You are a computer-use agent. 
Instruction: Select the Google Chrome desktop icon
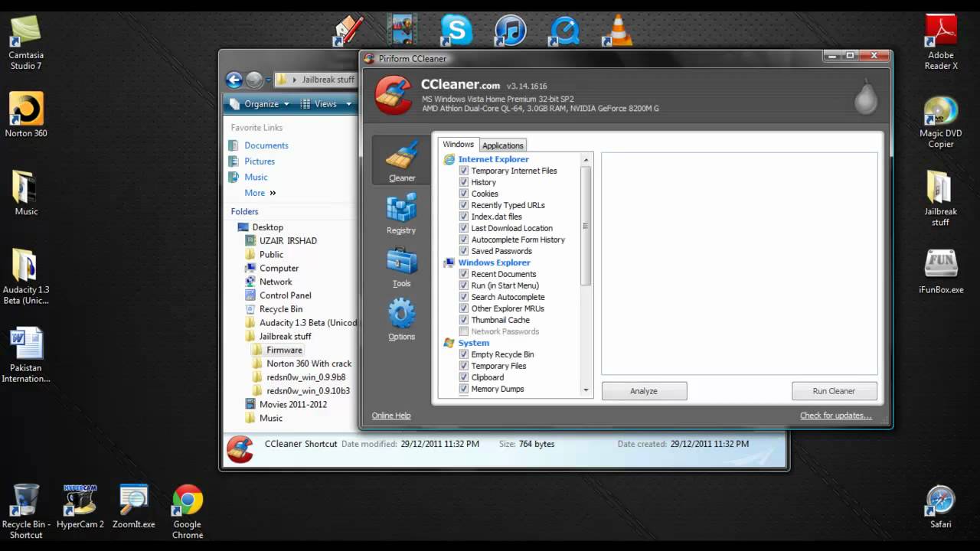[x=188, y=511]
